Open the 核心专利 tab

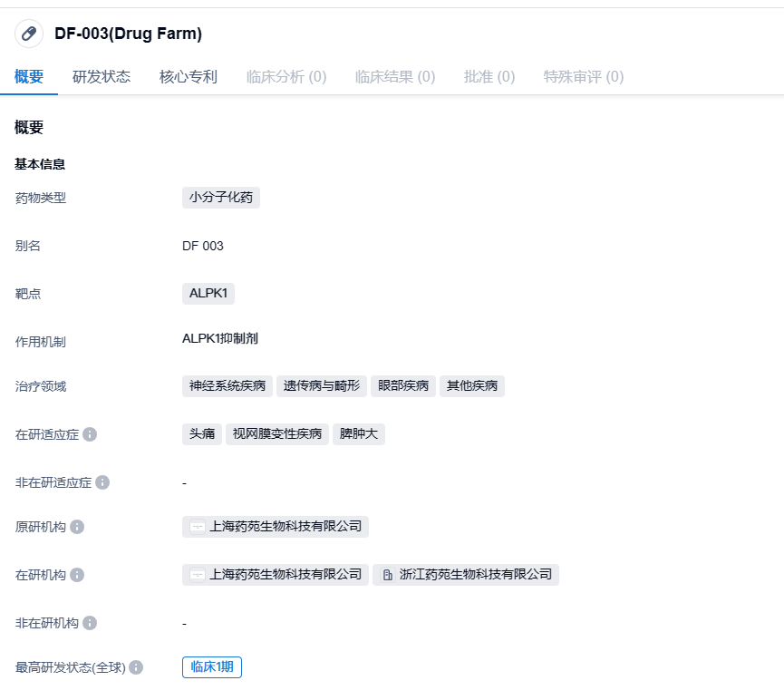(189, 77)
